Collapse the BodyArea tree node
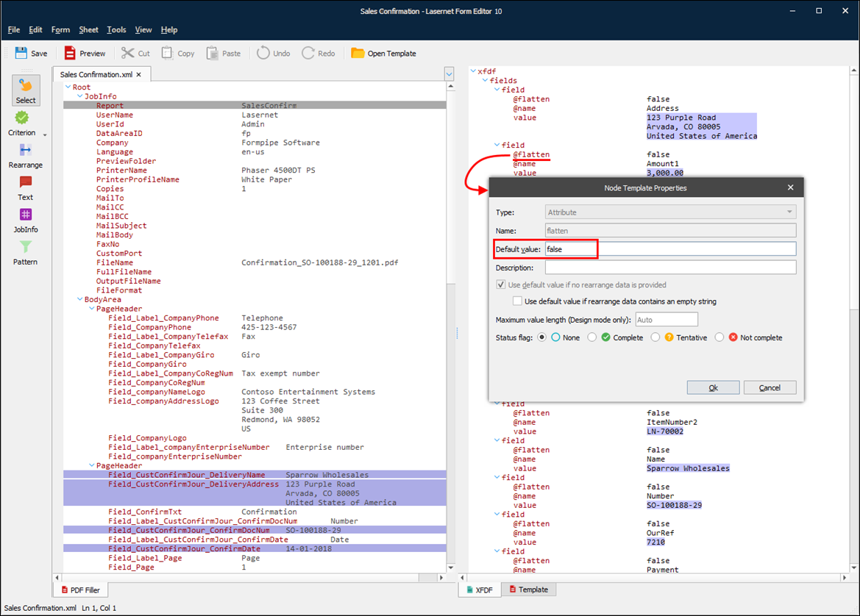Viewport: 860px width, 616px height. 79,300
